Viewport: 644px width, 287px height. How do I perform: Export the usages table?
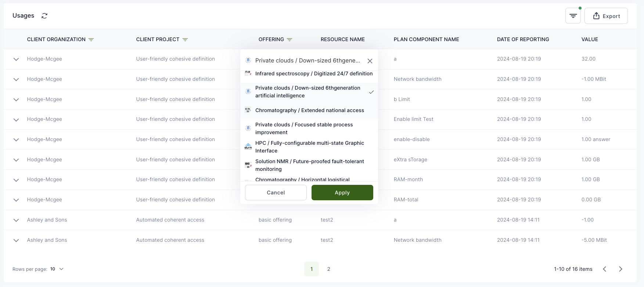pyautogui.click(x=606, y=16)
